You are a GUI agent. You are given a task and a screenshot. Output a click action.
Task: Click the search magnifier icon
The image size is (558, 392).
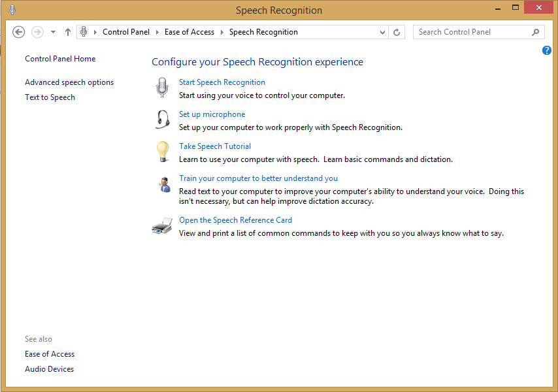535,33
